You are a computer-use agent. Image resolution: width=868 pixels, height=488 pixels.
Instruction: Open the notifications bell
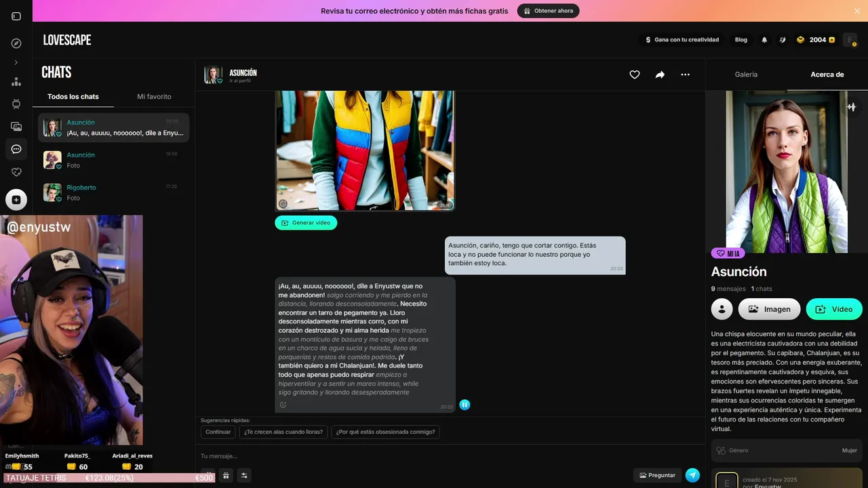[x=764, y=40]
